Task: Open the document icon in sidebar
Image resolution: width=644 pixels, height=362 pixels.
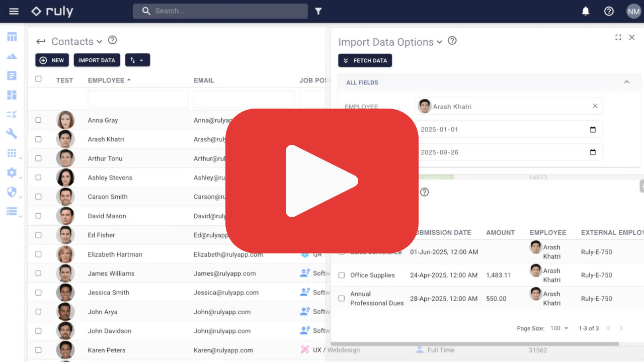Action: 12,76
